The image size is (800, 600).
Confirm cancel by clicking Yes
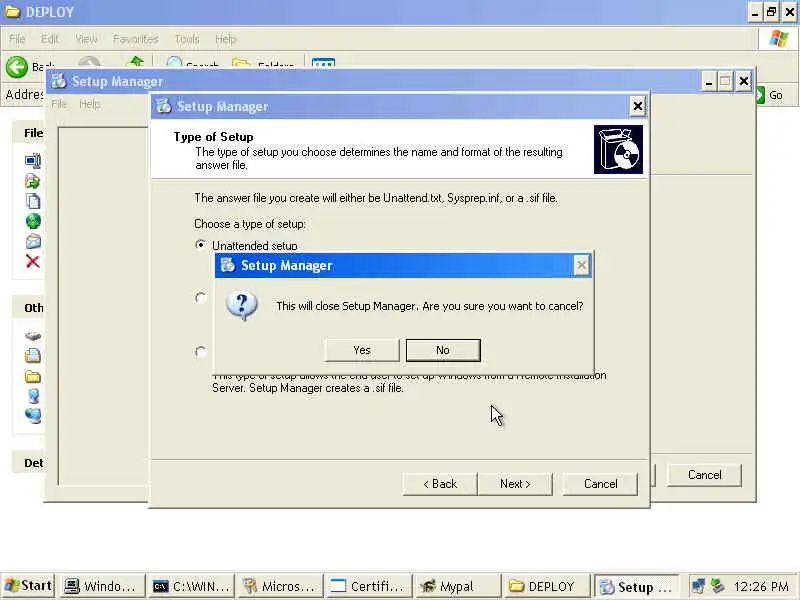362,351
